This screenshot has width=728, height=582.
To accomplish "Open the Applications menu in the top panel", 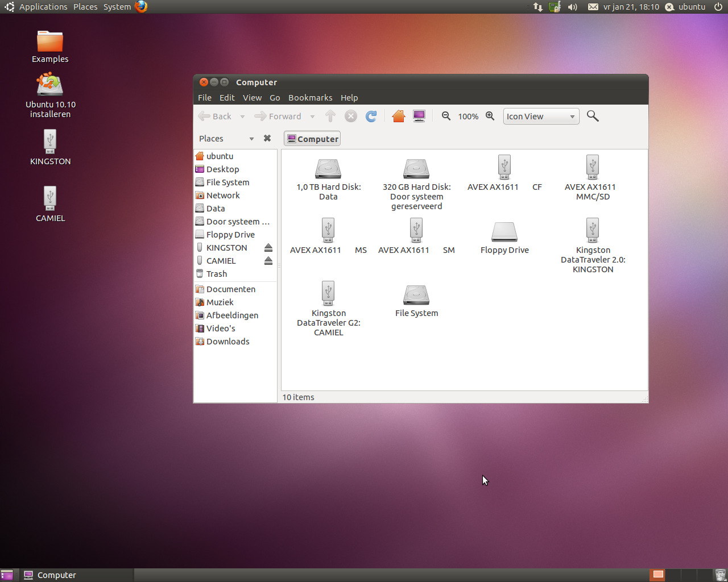I will coord(43,7).
